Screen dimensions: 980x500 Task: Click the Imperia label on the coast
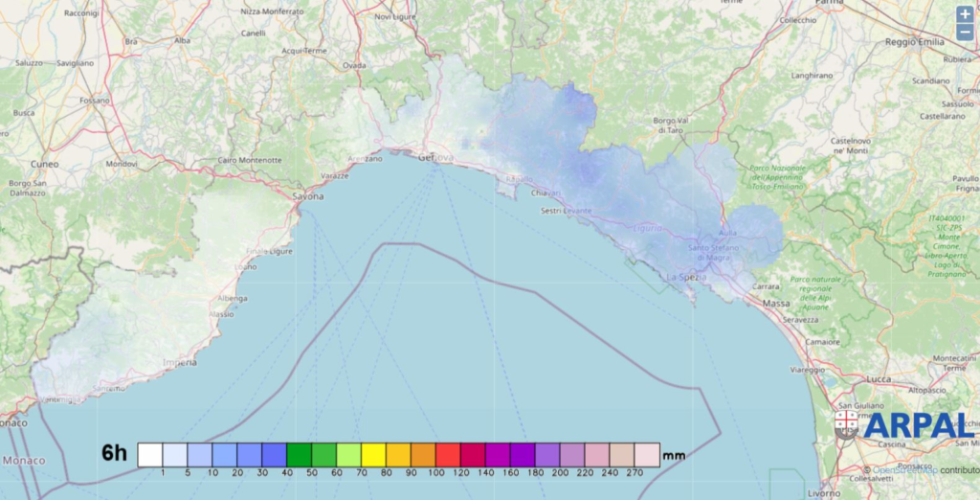[x=179, y=363]
